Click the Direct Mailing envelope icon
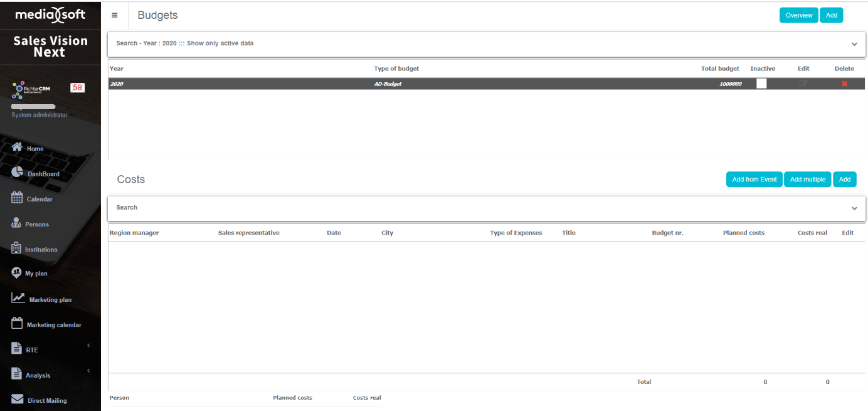The image size is (868, 411). coord(17,399)
